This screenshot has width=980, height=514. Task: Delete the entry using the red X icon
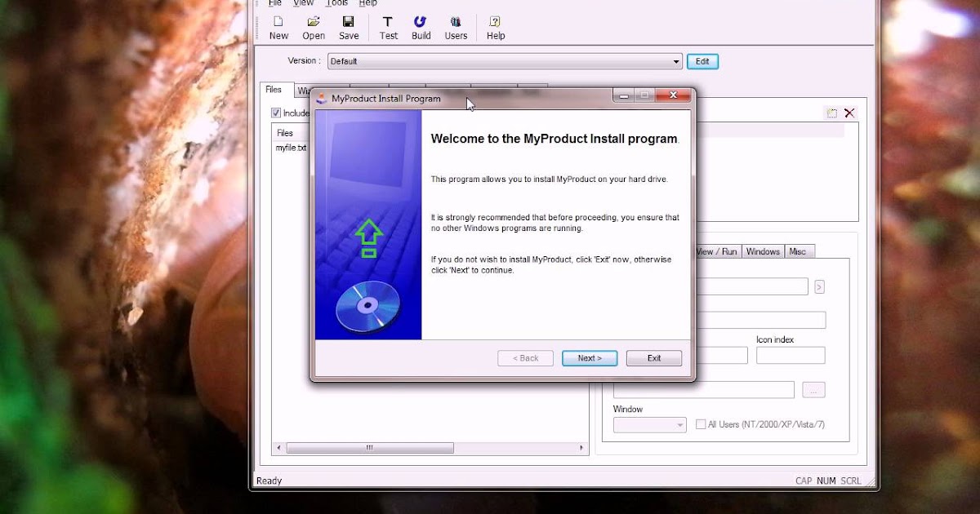pos(849,113)
